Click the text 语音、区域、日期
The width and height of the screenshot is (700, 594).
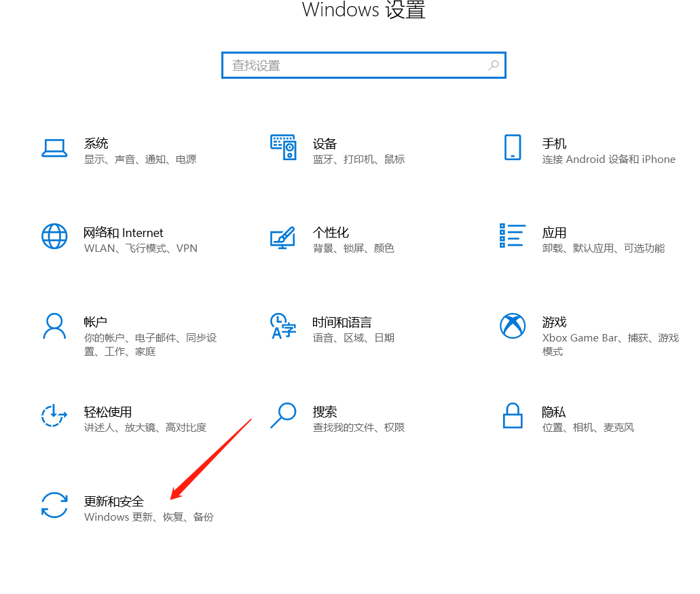click(354, 338)
